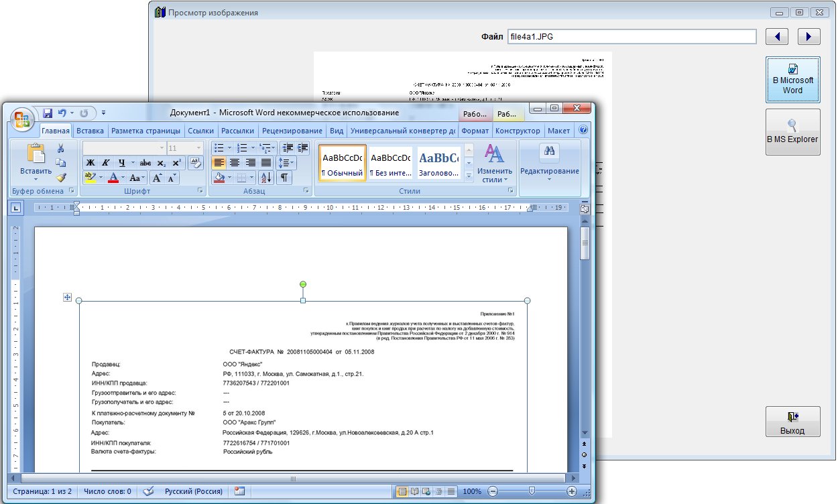Click the 'В MS Explorer' button
838x504 pixels.
click(792, 131)
